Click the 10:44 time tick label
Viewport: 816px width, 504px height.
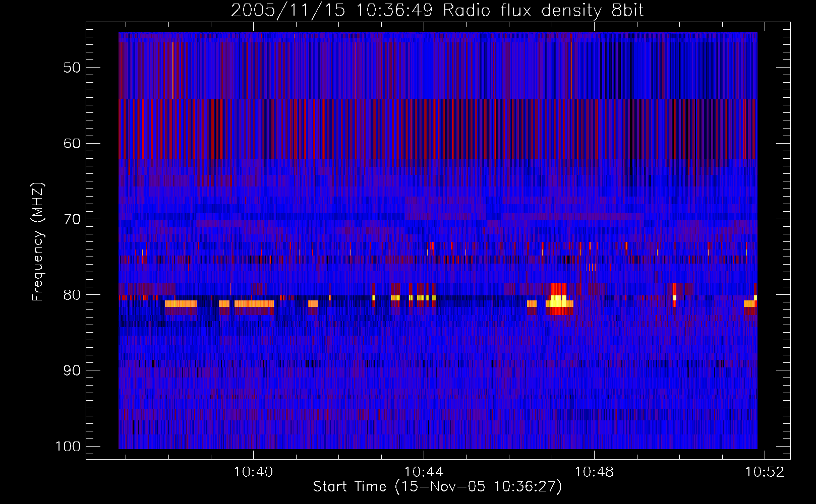[424, 472]
